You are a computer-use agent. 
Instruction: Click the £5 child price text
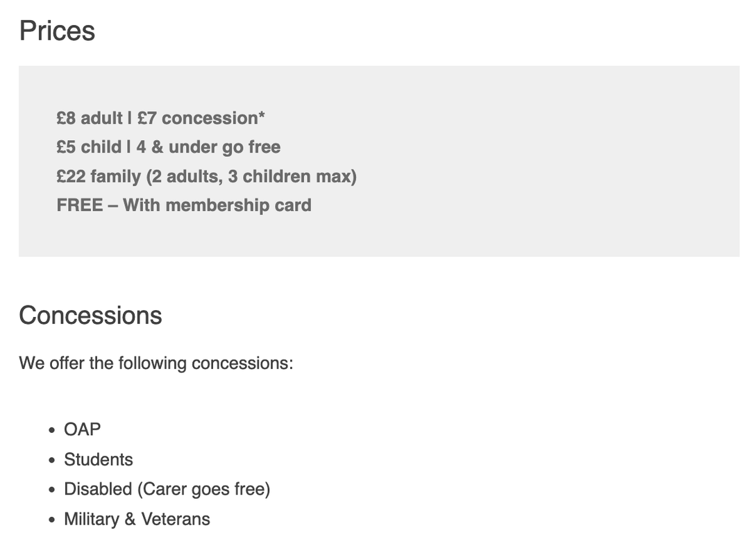click(89, 147)
